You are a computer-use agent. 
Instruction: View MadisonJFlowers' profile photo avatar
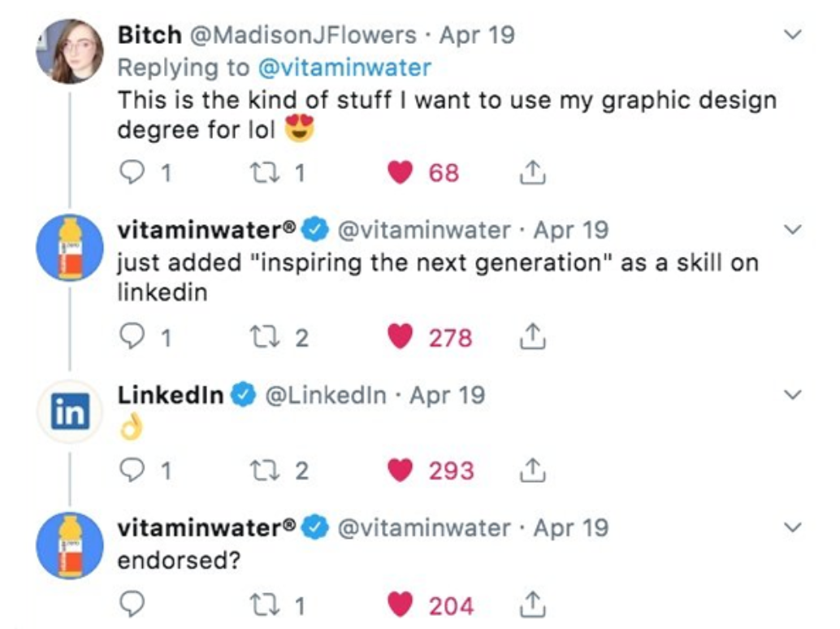point(69,50)
